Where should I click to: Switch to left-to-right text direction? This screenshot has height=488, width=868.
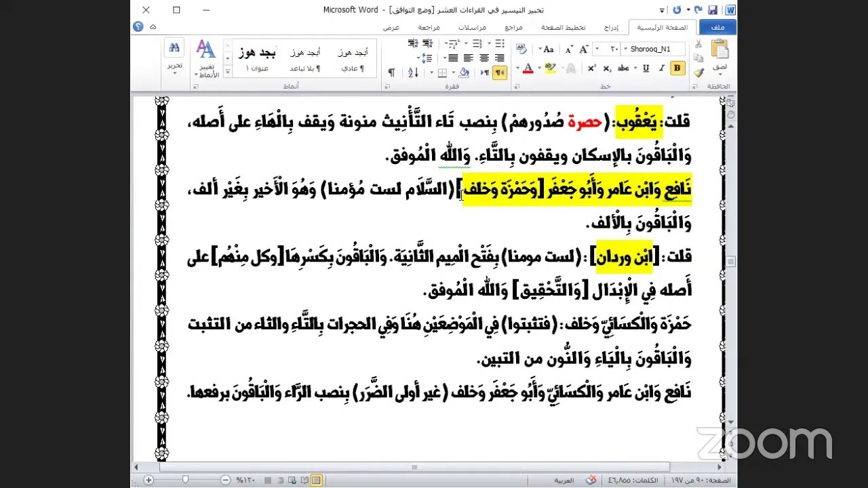(484, 73)
